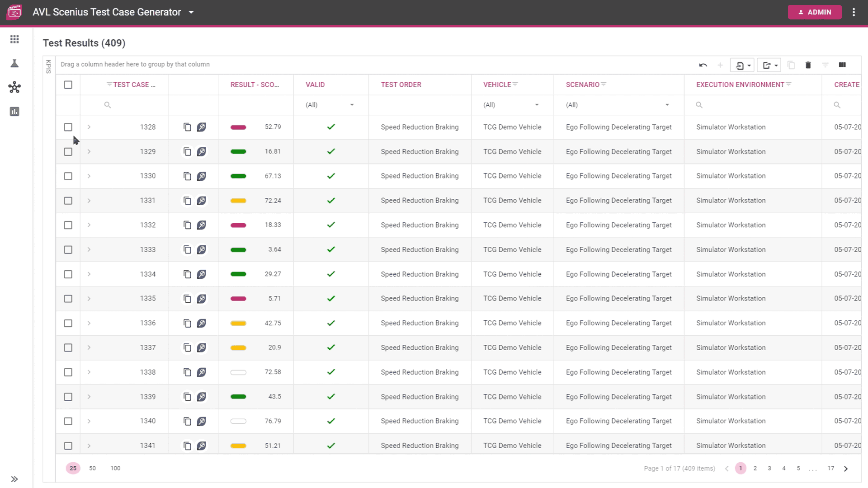Copy test case 1328 using its copy icon
The image size is (868, 488).
[187, 127]
